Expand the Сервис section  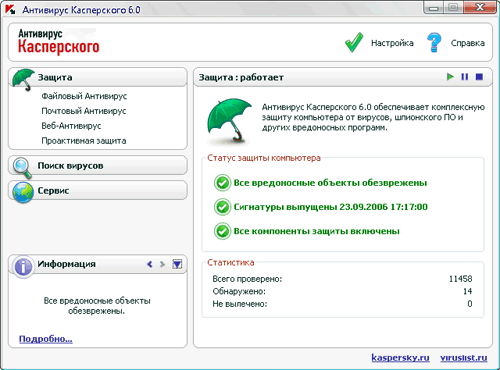click(x=98, y=190)
